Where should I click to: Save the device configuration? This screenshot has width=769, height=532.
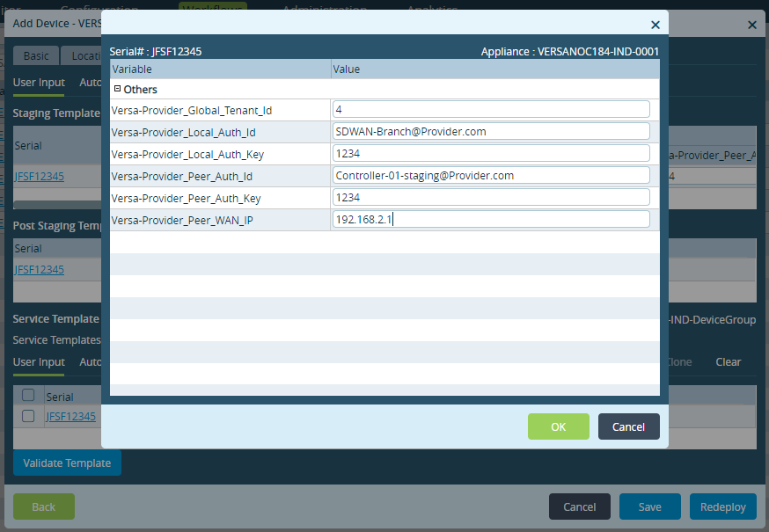point(650,506)
